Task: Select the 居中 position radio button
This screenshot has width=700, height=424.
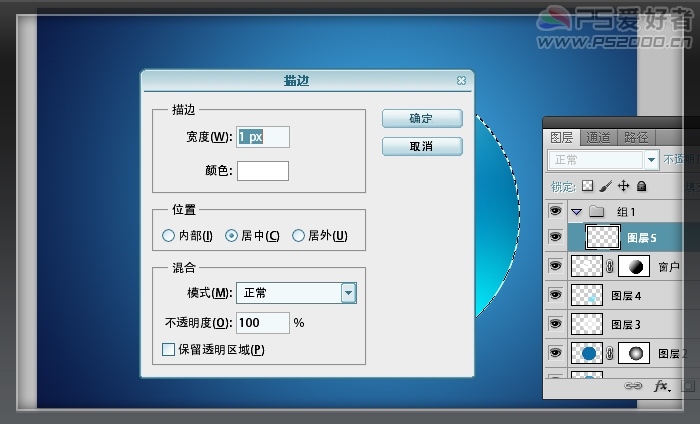Action: click(231, 235)
